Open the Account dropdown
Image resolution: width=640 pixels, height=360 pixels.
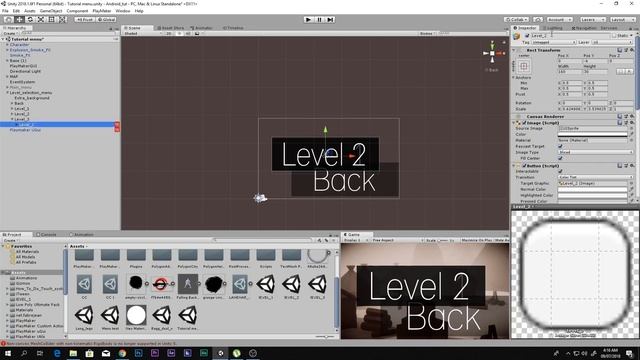559,19
